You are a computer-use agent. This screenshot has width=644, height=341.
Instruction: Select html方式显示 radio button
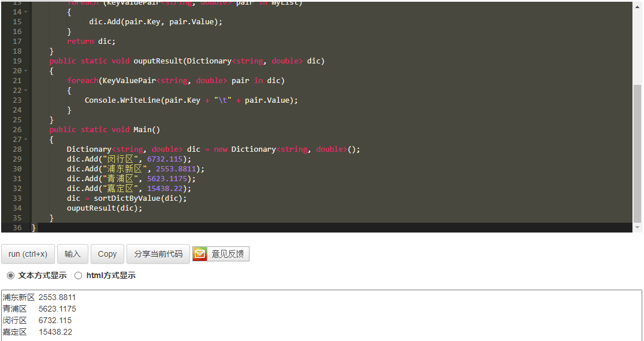[x=78, y=275]
